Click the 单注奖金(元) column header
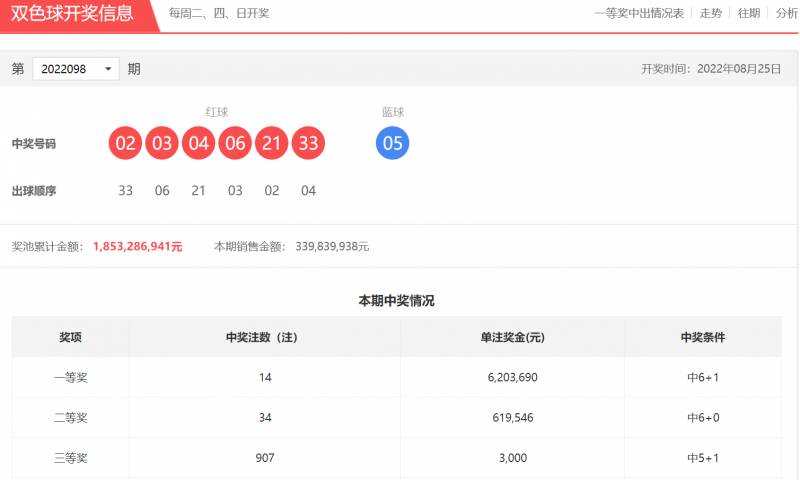This screenshot has height=480, width=800. point(513,337)
